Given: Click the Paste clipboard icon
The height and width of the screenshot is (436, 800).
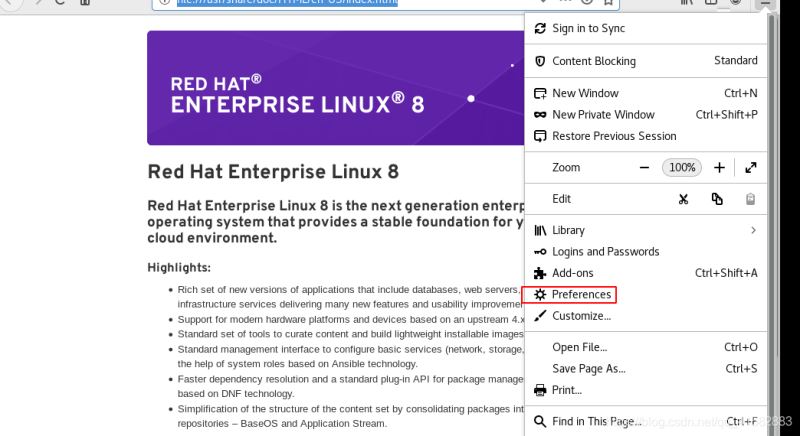Looking at the screenshot, I should point(750,199).
